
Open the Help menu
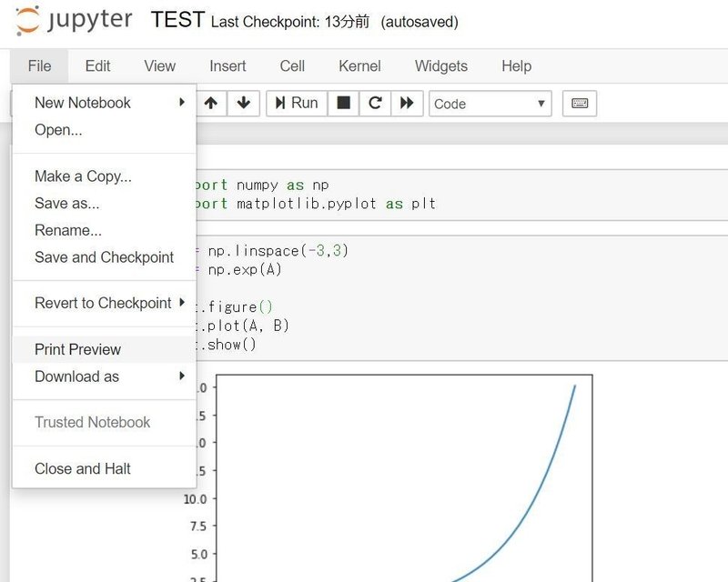[x=516, y=65]
